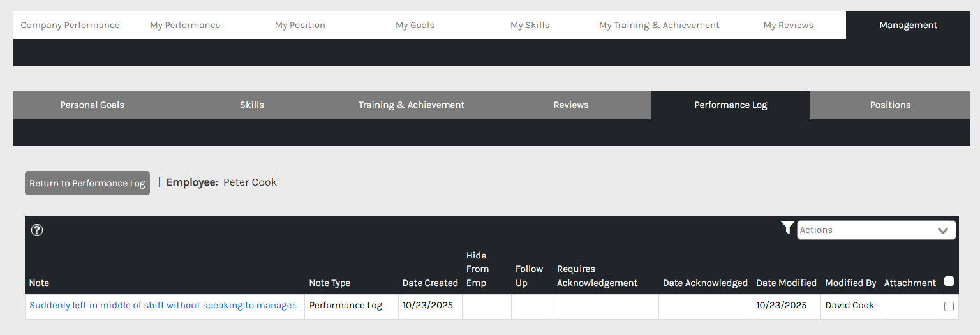The height and width of the screenshot is (335, 980).
Task: Click the Modified By column header
Action: pos(850,283)
